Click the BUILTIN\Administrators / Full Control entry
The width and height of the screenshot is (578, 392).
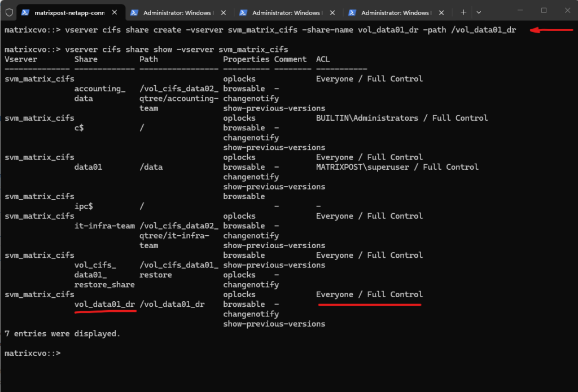[401, 118]
